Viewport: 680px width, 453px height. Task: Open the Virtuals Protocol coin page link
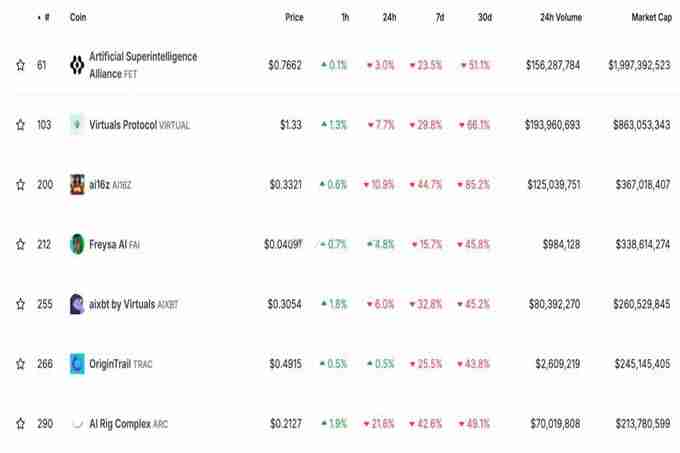pyautogui.click(x=139, y=125)
